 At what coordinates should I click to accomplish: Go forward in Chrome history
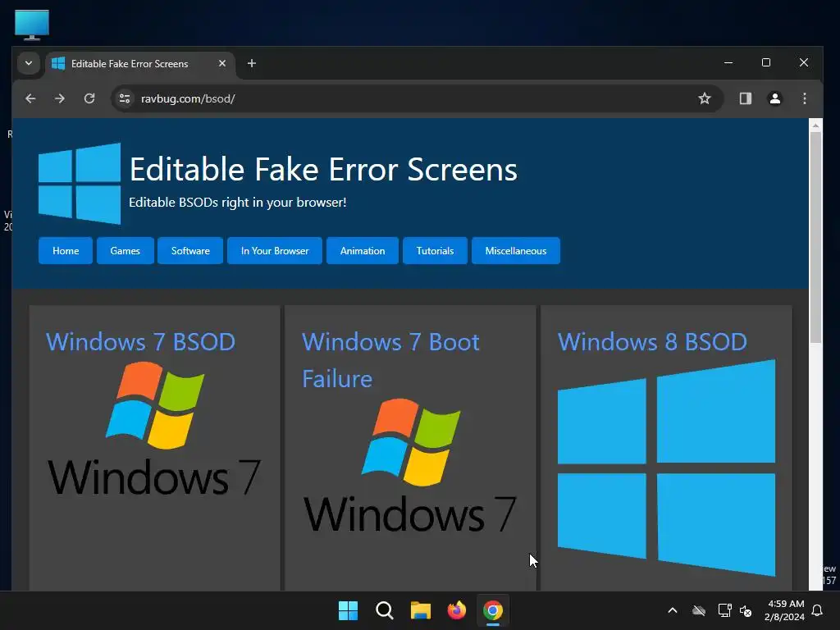coord(60,98)
